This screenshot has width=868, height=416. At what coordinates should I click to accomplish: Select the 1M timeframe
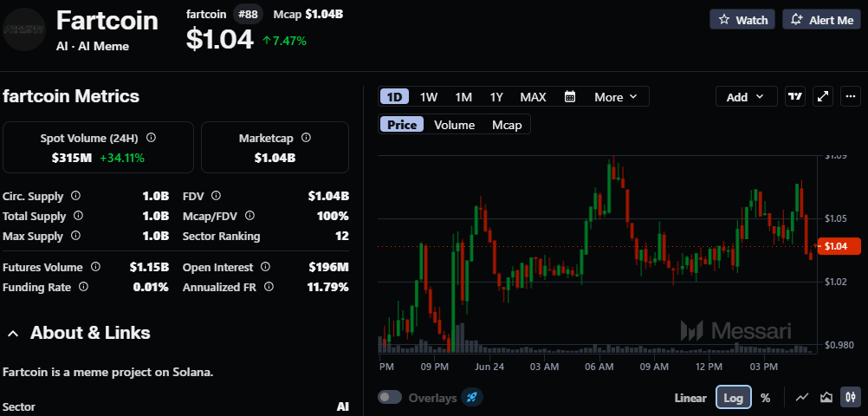tap(463, 97)
